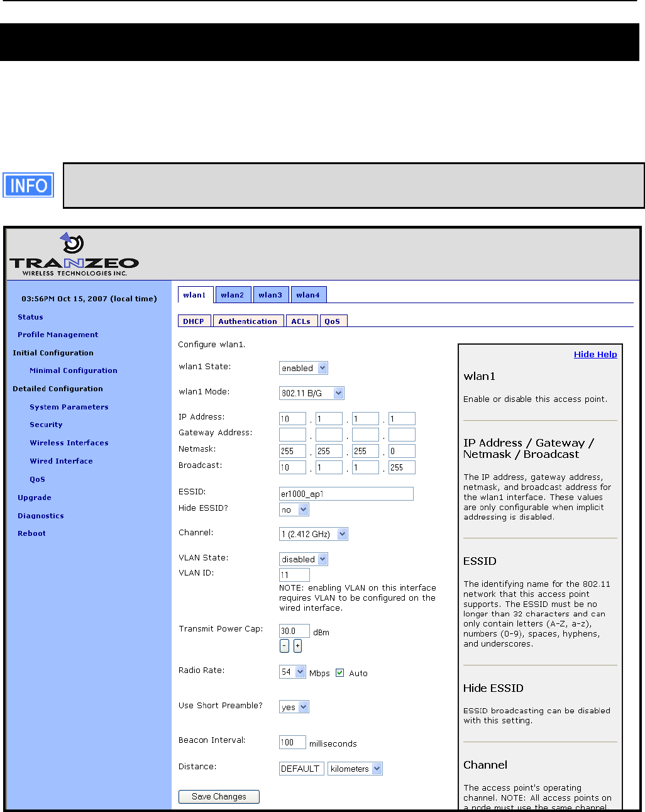Switch to the wlan2 tab
This screenshot has width=645, height=812.
click(x=233, y=294)
